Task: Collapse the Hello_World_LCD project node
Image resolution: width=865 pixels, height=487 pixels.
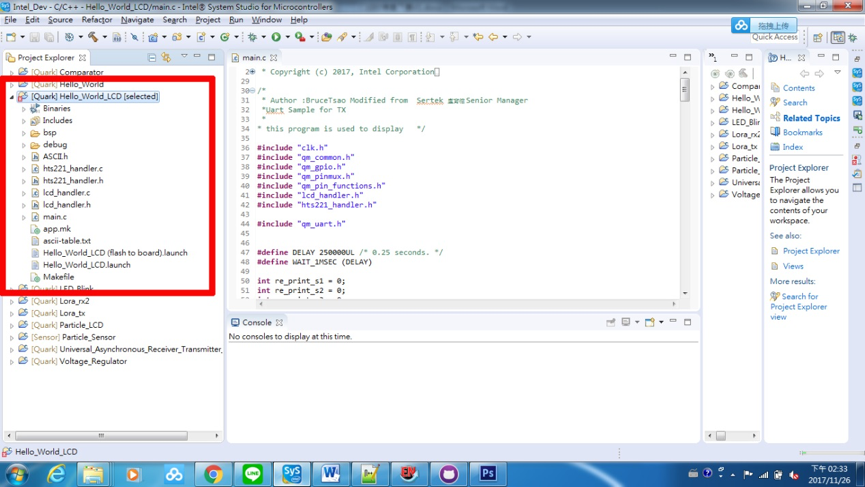Action: pos(12,97)
